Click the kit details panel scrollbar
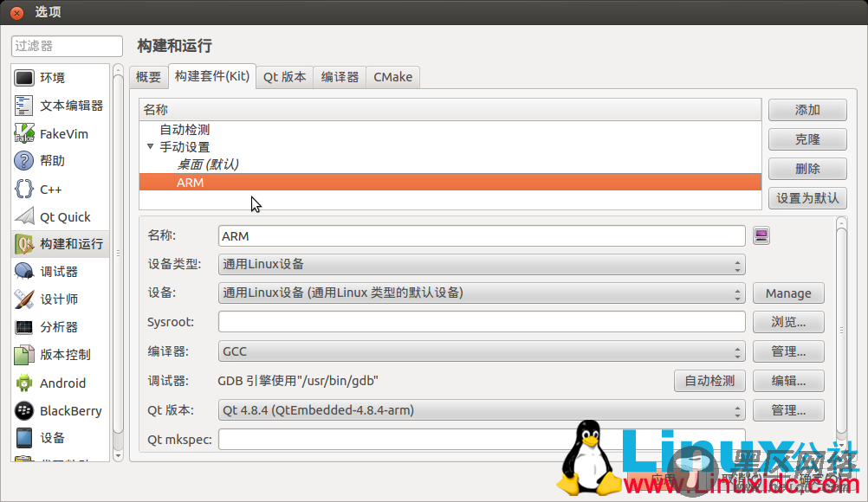Screen dimensions: 868x502 841,331
